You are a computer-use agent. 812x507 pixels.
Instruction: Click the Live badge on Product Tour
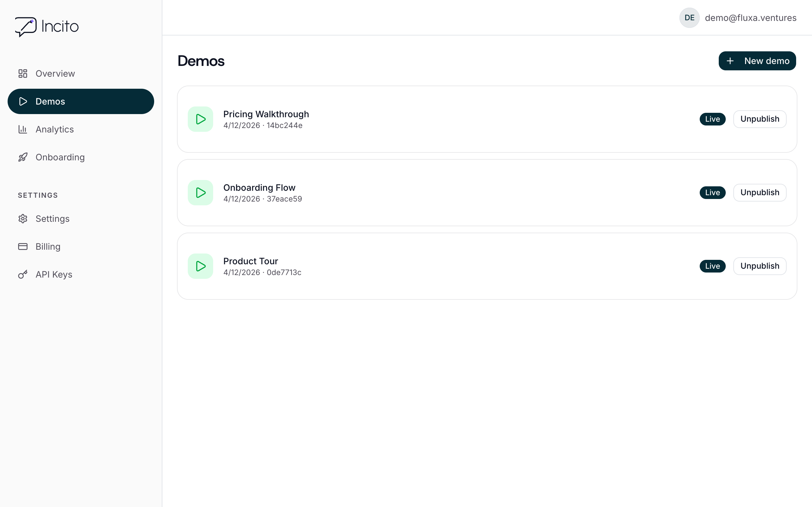[x=712, y=266]
